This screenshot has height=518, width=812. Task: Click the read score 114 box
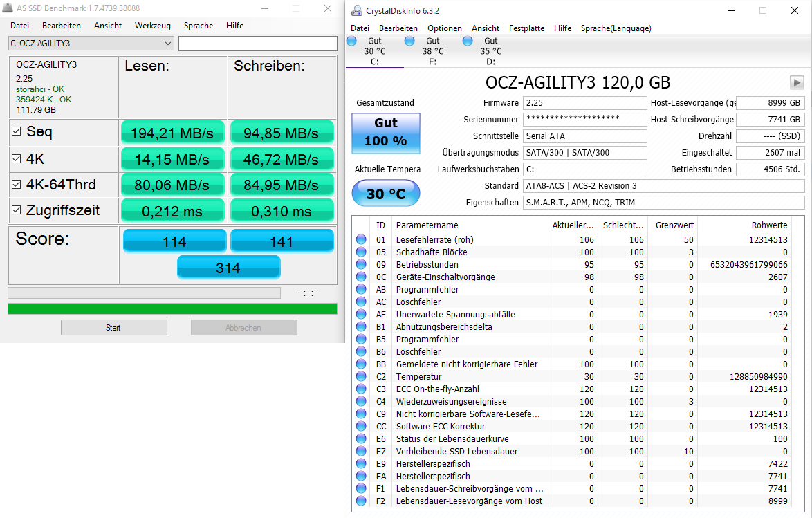pyautogui.click(x=174, y=241)
